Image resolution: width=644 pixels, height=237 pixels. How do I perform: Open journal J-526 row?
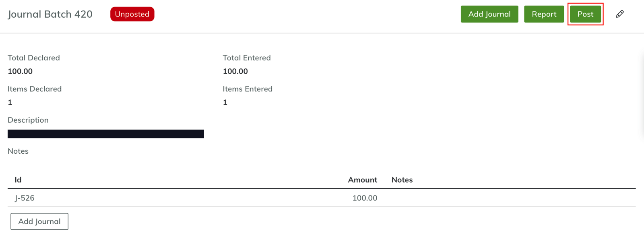pyautogui.click(x=25, y=198)
